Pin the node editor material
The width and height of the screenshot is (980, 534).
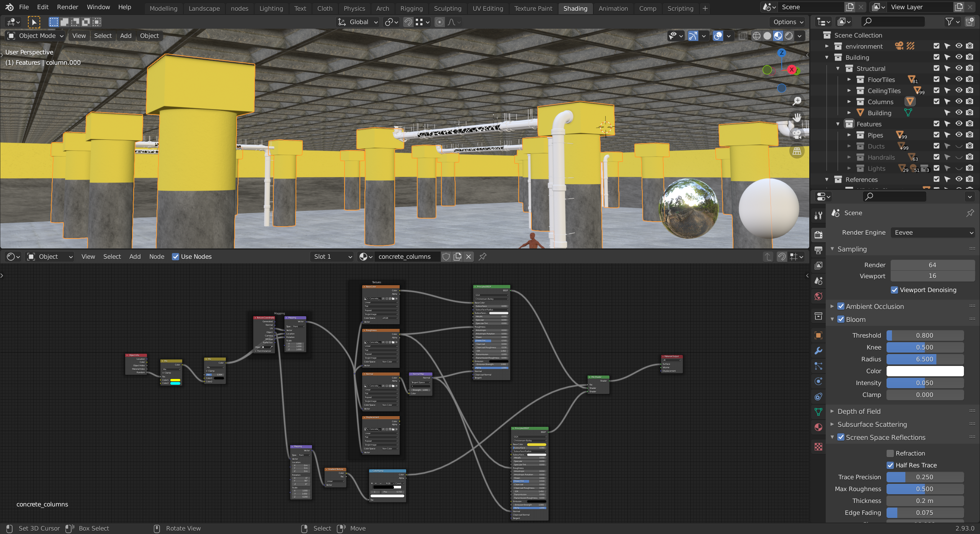[483, 256]
